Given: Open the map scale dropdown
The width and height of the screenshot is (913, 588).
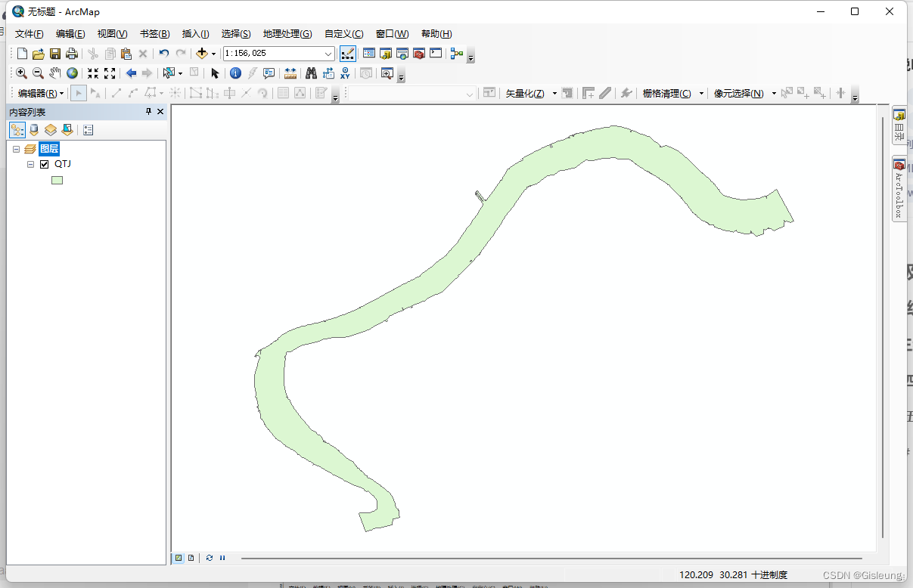Looking at the screenshot, I should (x=328, y=54).
